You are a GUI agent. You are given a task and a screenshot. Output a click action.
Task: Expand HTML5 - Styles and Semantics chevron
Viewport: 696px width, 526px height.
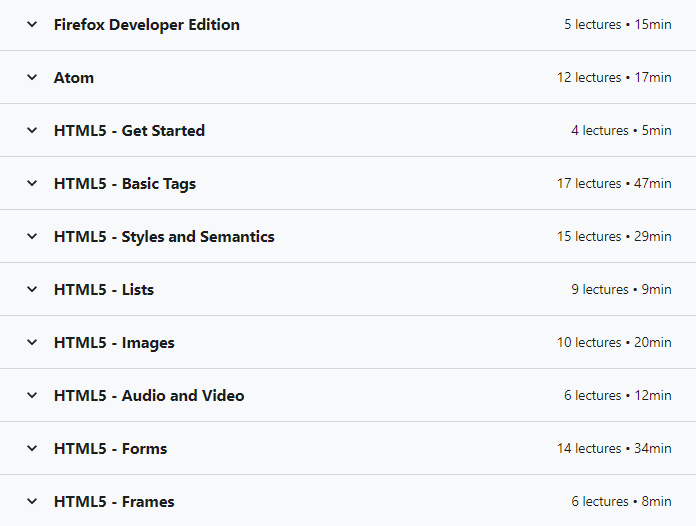tap(32, 236)
